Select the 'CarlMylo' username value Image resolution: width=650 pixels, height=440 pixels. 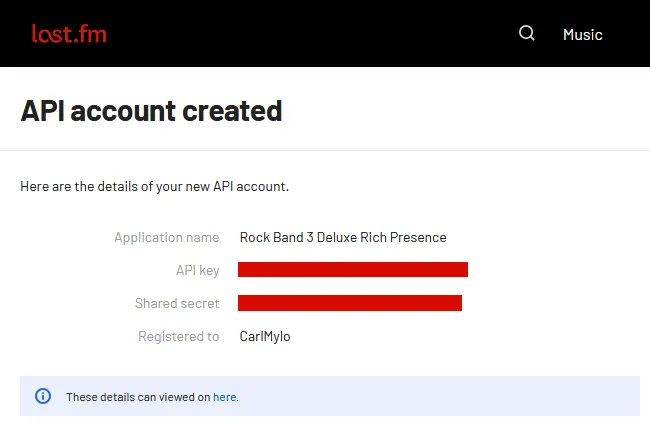point(265,336)
